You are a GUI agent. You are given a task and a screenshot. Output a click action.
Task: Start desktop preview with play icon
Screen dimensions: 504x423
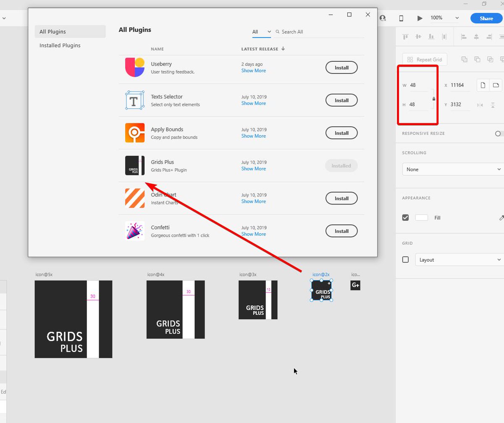tap(420, 18)
